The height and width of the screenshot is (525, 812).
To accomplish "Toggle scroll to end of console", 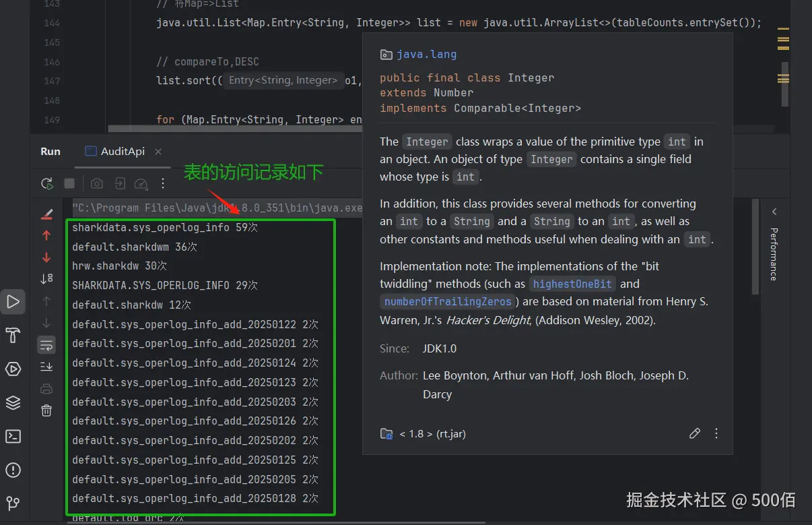I will [x=46, y=367].
